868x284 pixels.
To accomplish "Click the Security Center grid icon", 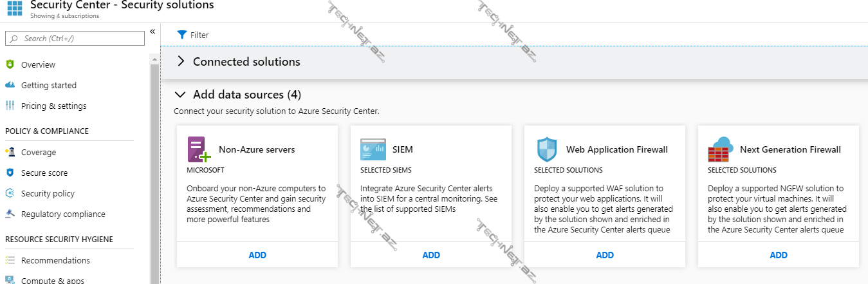I will coord(14,9).
